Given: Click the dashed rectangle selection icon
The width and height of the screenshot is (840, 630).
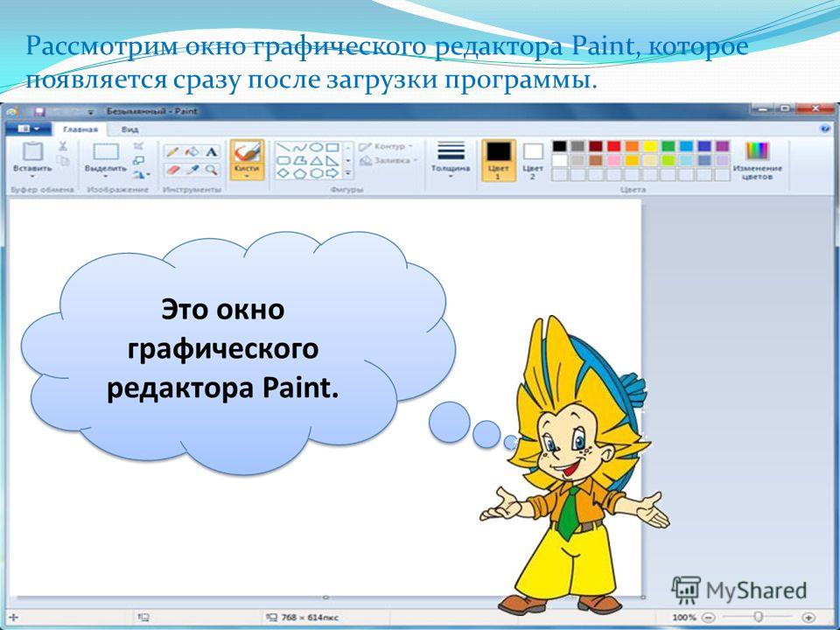Looking at the screenshot, I should (x=106, y=151).
